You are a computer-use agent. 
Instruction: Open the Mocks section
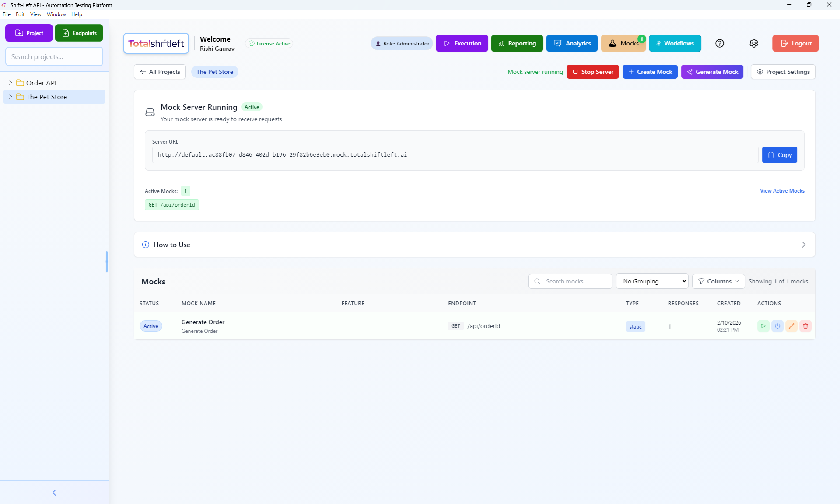[623, 43]
